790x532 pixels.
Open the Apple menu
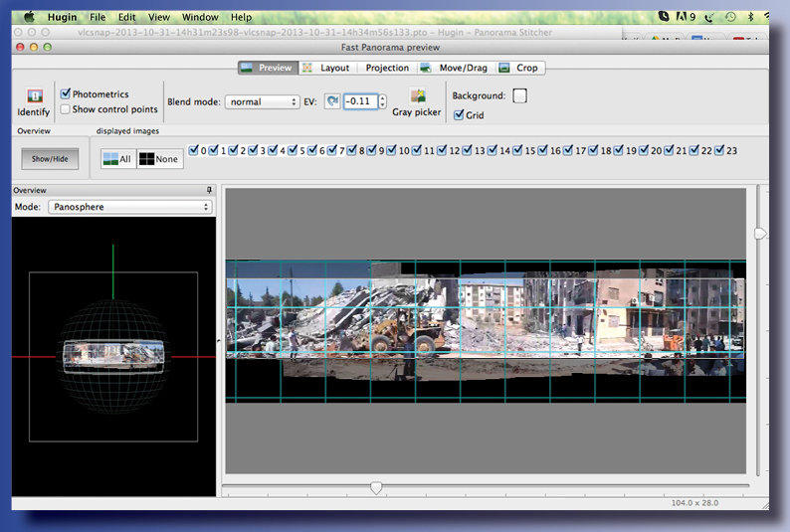(x=29, y=17)
